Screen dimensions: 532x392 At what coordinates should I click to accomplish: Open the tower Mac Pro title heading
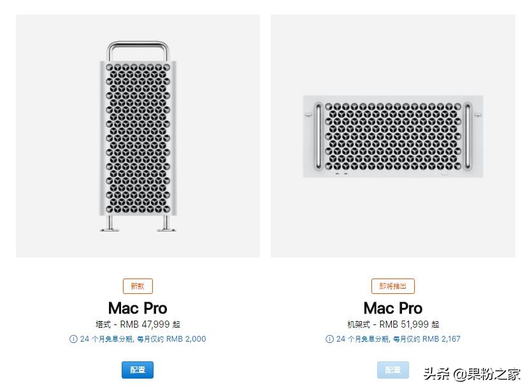pos(137,308)
